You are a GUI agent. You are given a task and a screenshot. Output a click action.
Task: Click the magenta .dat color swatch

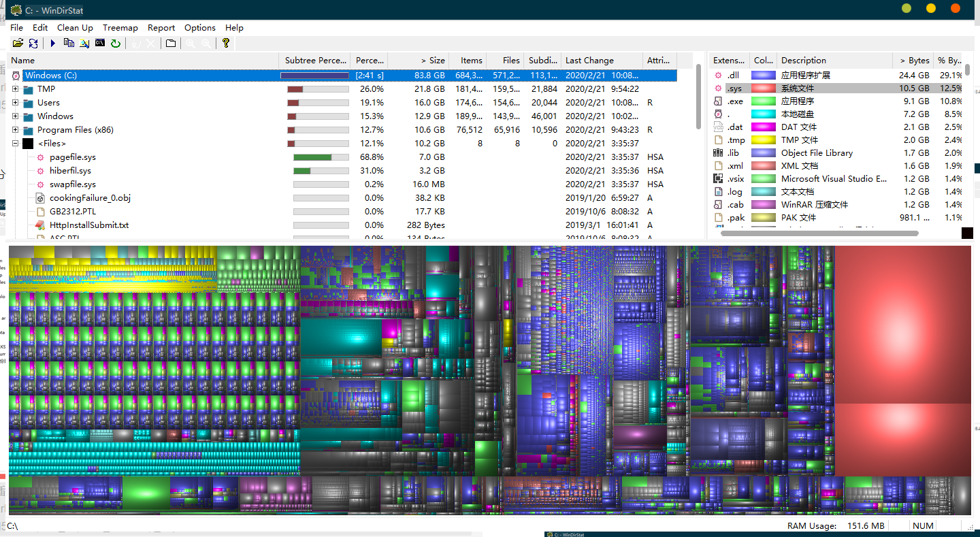coord(763,127)
